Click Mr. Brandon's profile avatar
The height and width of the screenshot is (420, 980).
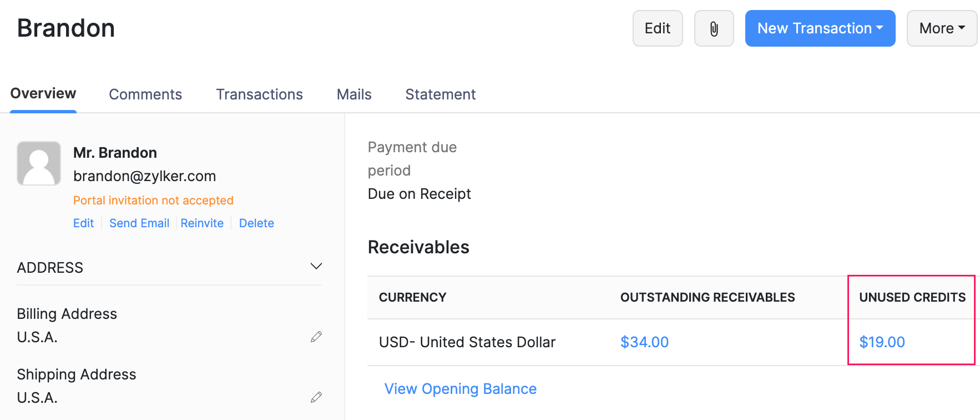coord(39,163)
